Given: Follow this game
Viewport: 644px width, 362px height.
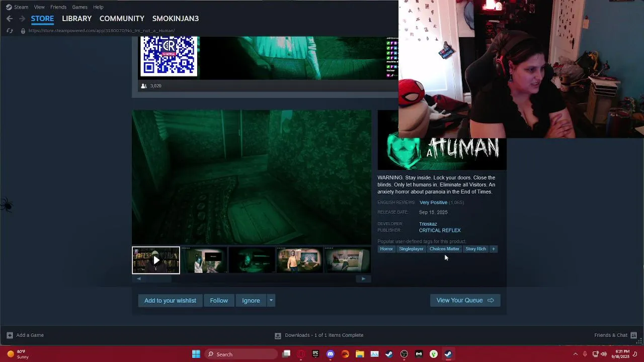Looking at the screenshot, I should [x=219, y=301].
